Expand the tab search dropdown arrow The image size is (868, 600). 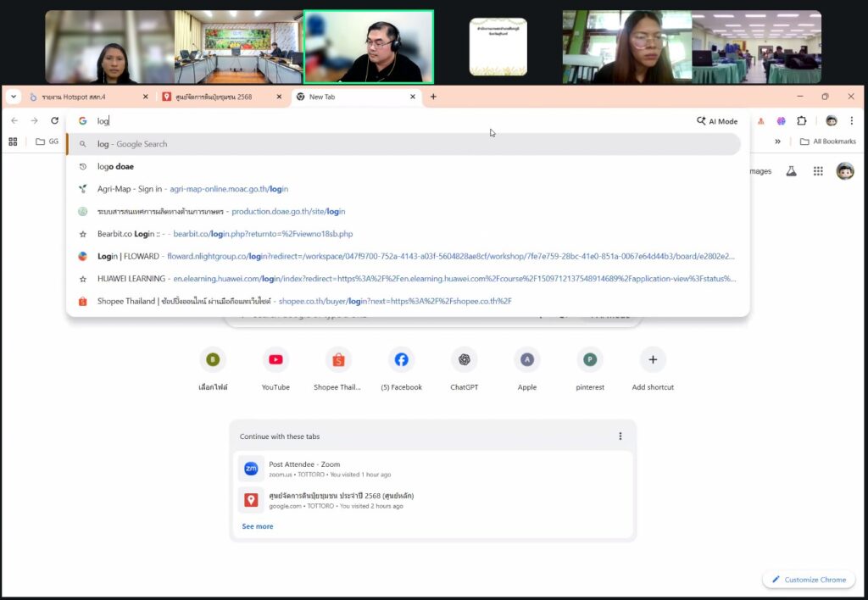(14, 97)
